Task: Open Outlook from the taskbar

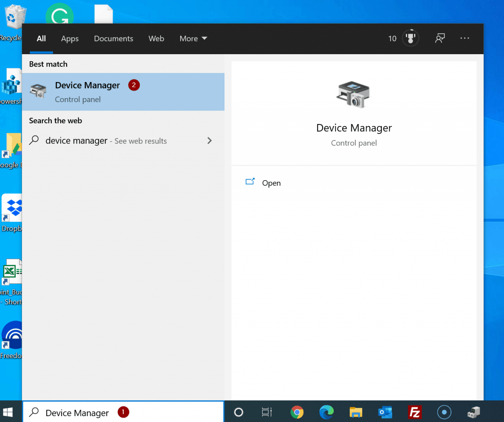Action: pyautogui.click(x=385, y=412)
